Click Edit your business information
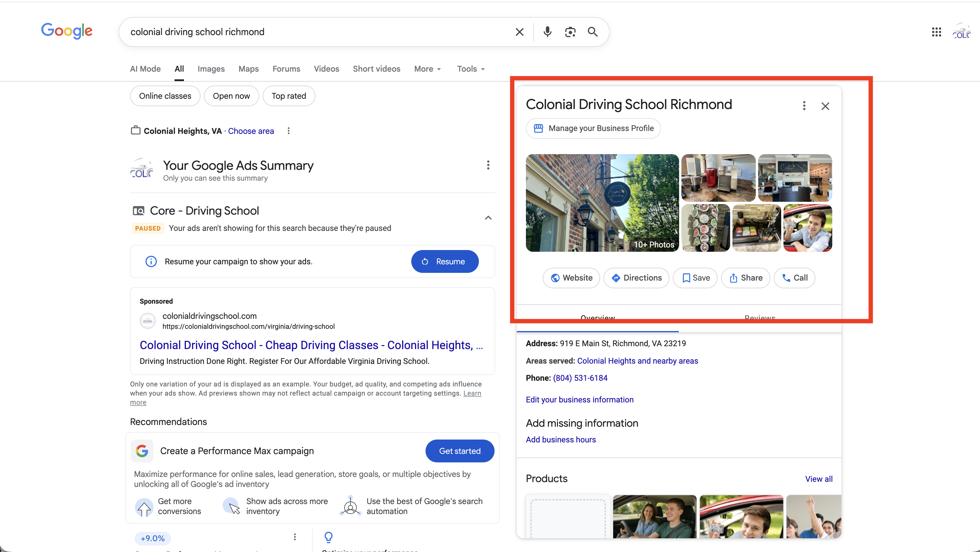The height and width of the screenshot is (552, 980). [x=579, y=400]
